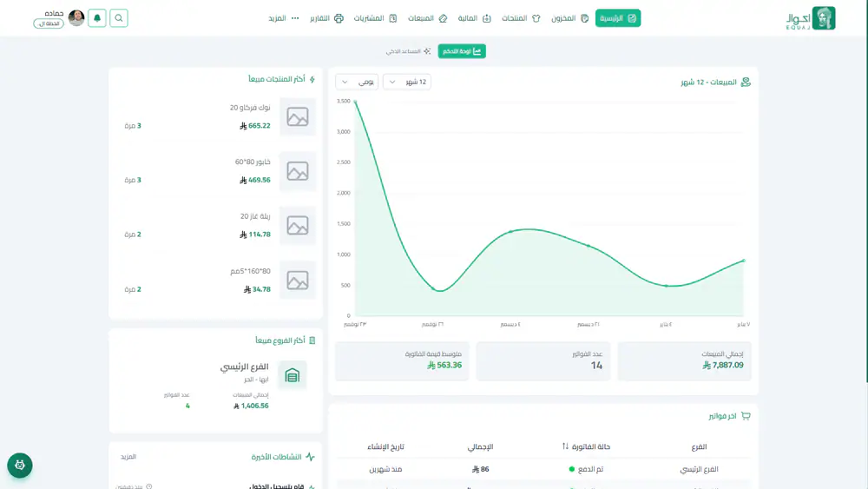This screenshot has height=489, width=868.
Task: Switch to لوحة التحكم dashboard tab
Action: 462,51
